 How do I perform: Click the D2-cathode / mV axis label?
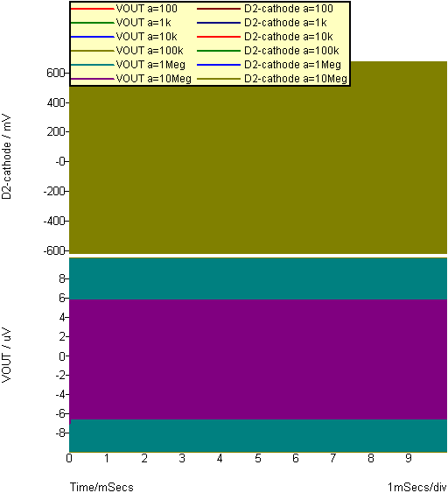pos(6,157)
